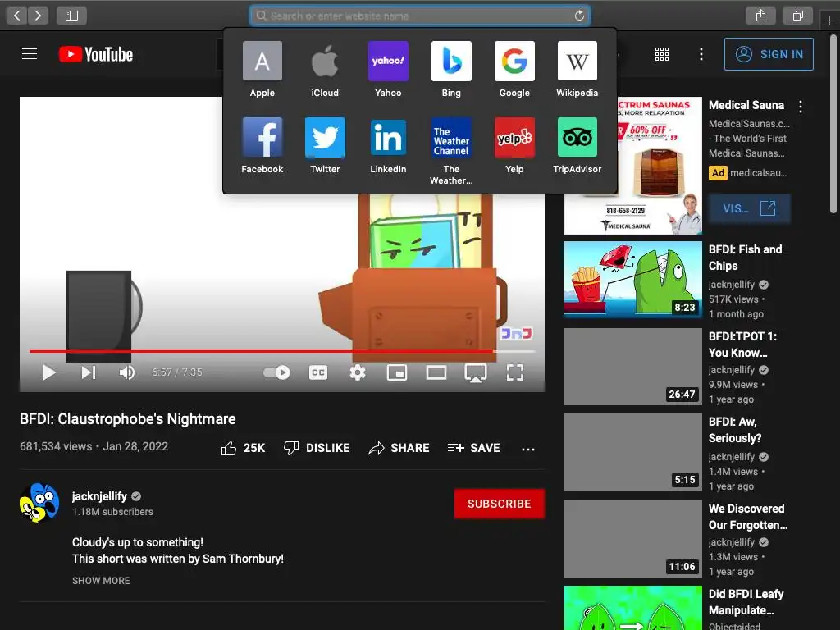
Task: Click the 681,534 views text
Action: pos(56,446)
